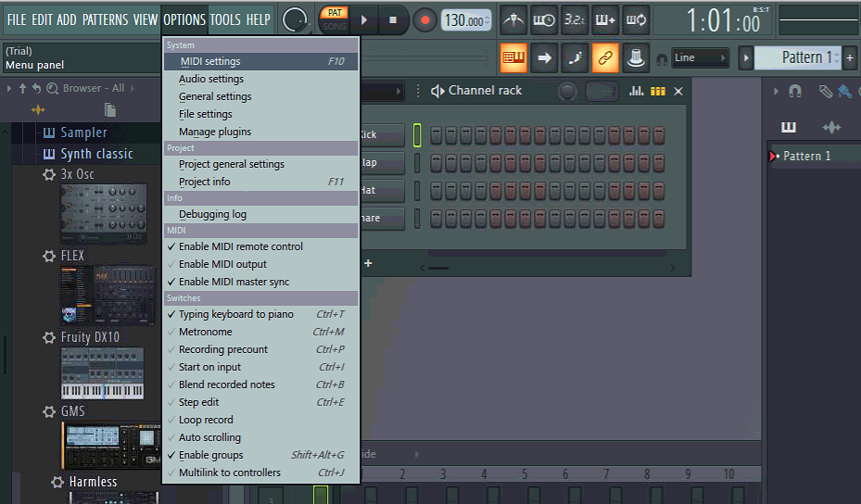This screenshot has height=504, width=861.
Task: Click the time display 1:01:00
Action: [x=723, y=21]
